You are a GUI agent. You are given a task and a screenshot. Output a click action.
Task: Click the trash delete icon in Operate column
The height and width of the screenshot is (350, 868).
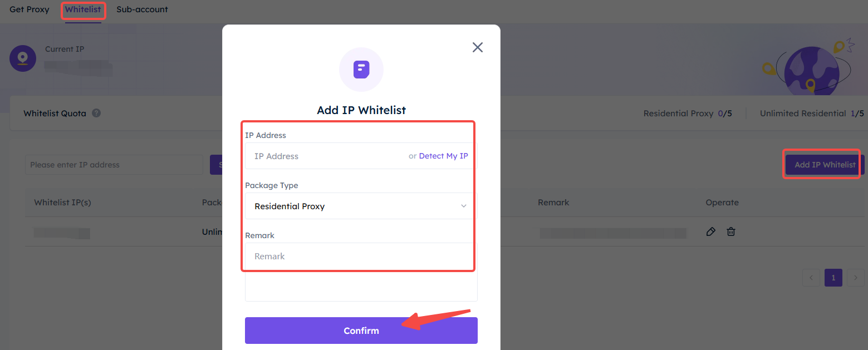[x=731, y=231]
